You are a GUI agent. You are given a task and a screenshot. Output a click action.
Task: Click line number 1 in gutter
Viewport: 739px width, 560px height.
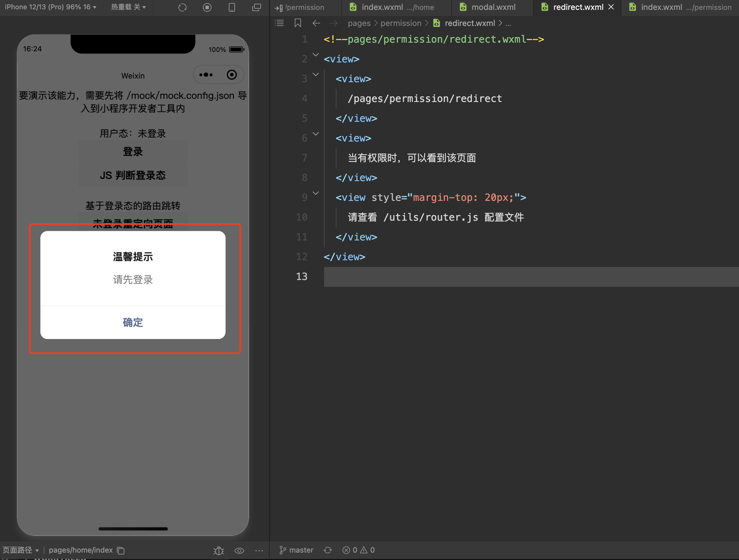pyautogui.click(x=304, y=39)
